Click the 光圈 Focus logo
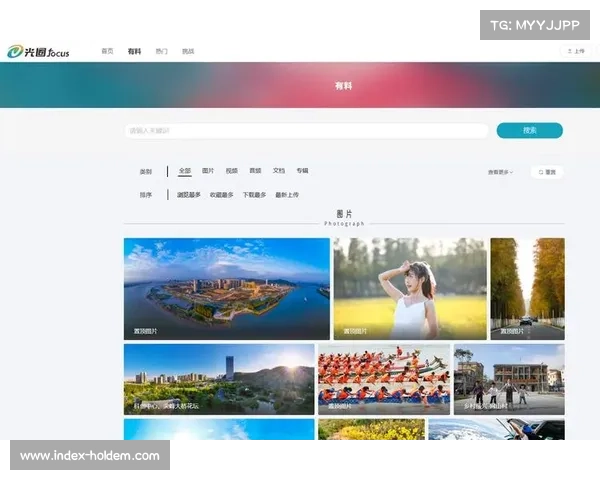Screen dimensions: 600x480 (x=39, y=51)
